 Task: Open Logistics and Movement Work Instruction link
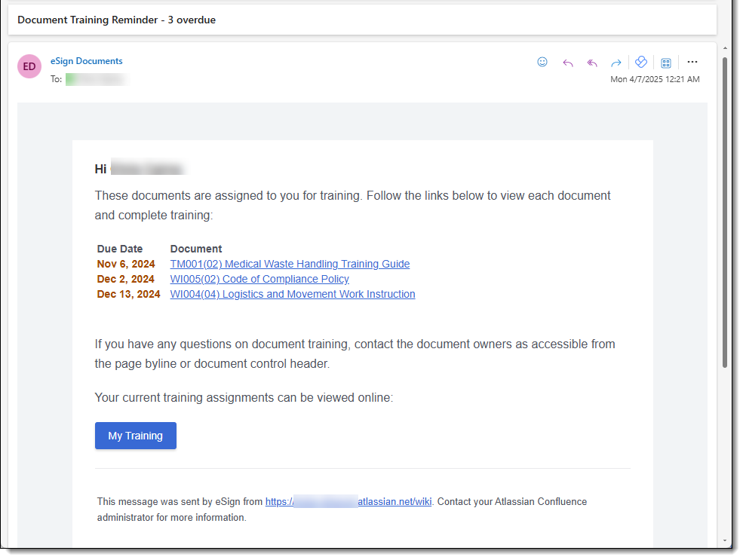coord(293,294)
